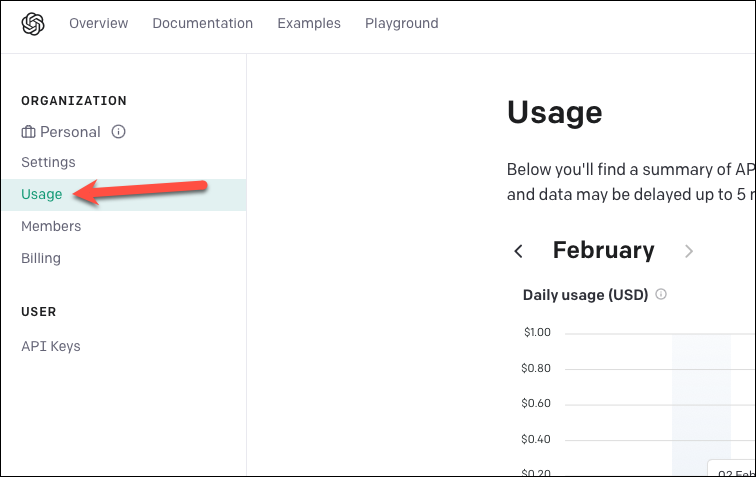
Task: Select the Personal organization
Action: [x=70, y=132]
